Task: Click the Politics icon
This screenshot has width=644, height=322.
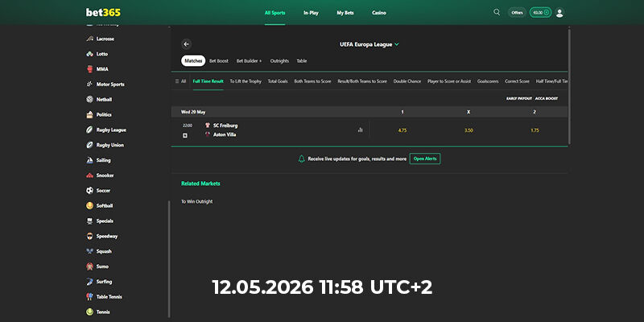Action: [x=89, y=114]
